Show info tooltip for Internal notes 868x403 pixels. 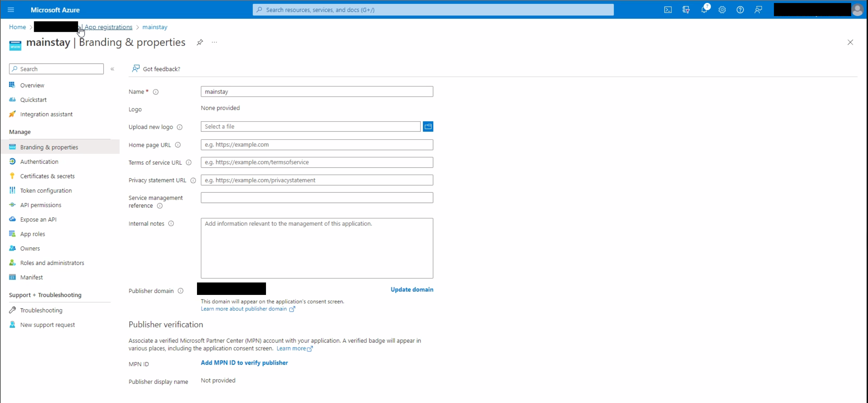171,224
